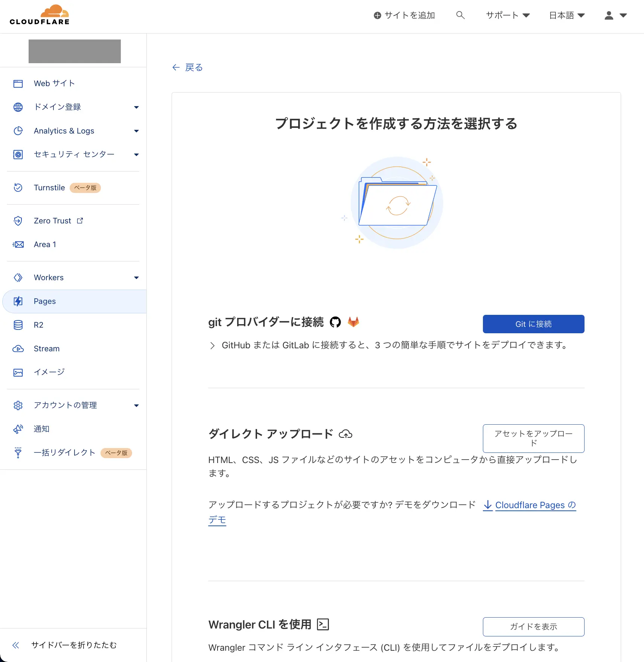The width and height of the screenshot is (644, 662).
Task: Click the Zero Trust shield icon
Action: tap(18, 221)
